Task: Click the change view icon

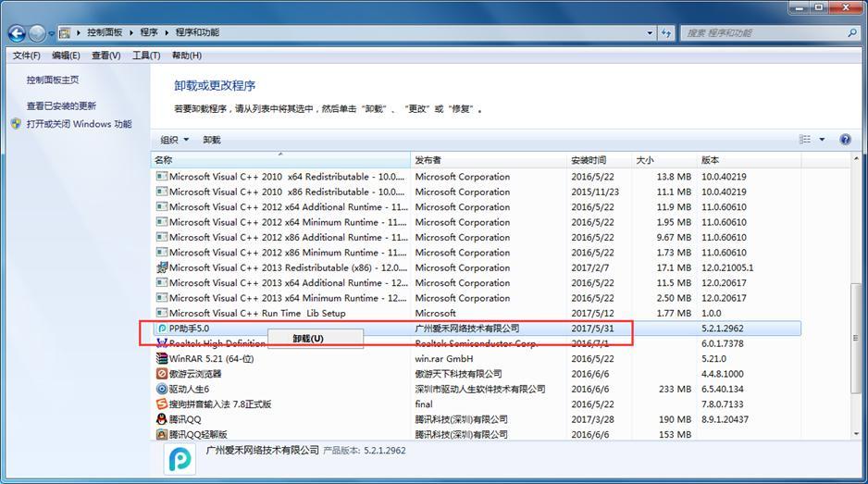Action: (x=805, y=140)
